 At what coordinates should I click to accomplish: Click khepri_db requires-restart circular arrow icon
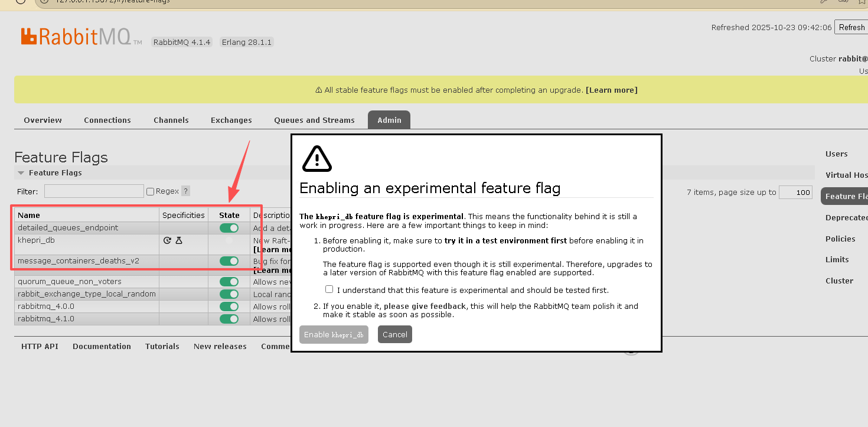[167, 240]
